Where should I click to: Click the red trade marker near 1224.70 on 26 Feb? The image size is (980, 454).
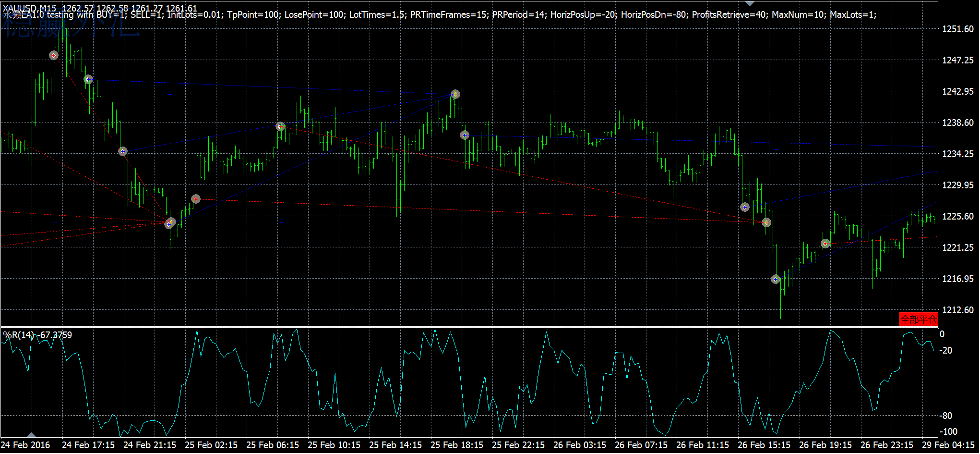pos(766,222)
